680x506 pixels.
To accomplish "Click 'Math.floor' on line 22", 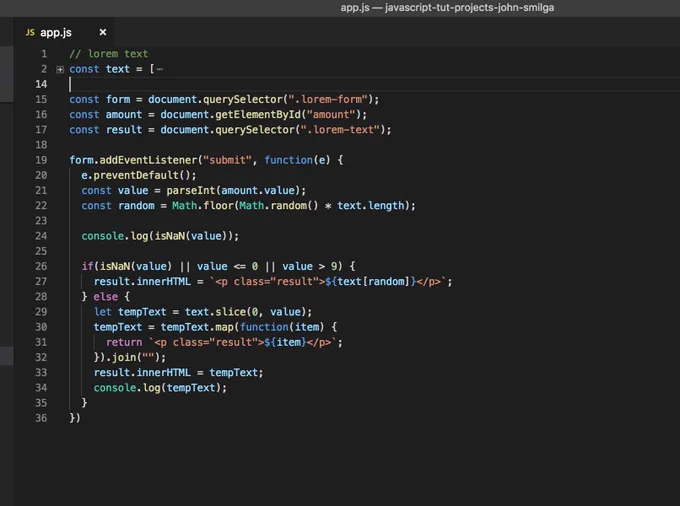I will [x=203, y=206].
